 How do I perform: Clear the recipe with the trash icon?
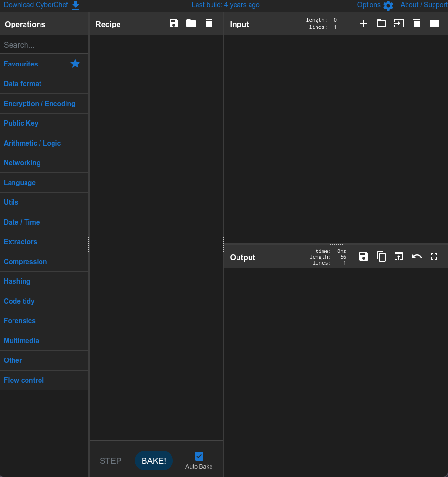pos(209,23)
